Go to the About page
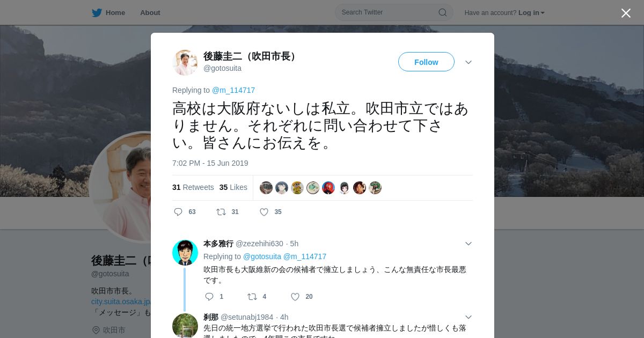Image resolution: width=644 pixels, height=338 pixels. tap(150, 13)
